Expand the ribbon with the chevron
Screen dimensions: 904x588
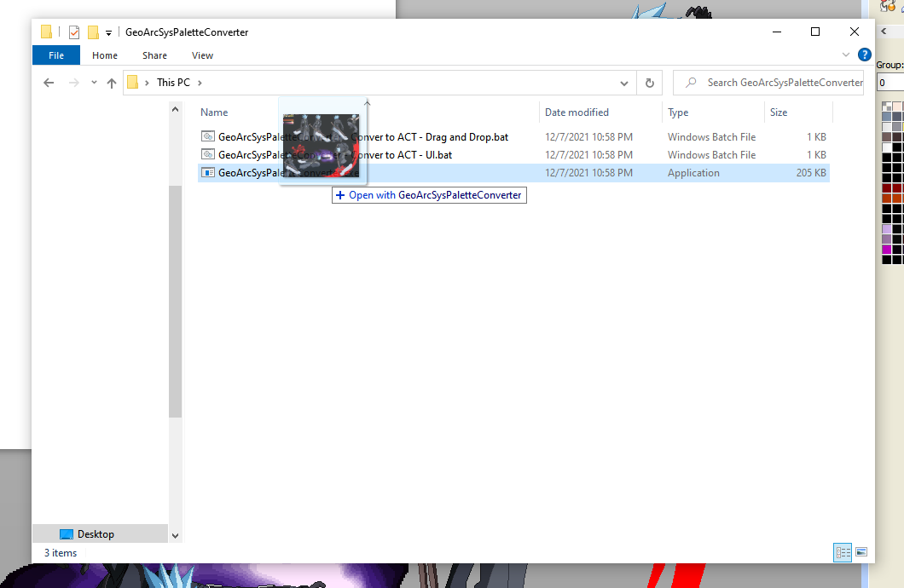click(x=846, y=55)
